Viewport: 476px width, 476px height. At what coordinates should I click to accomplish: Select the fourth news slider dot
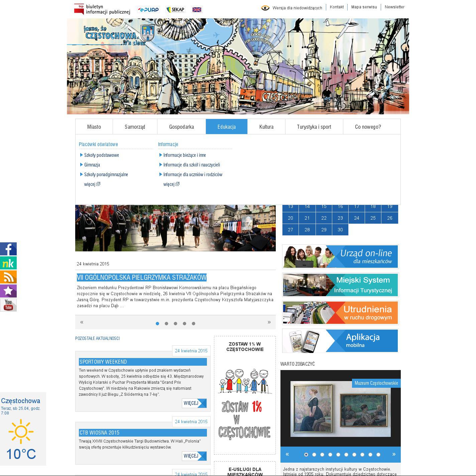[185, 324]
